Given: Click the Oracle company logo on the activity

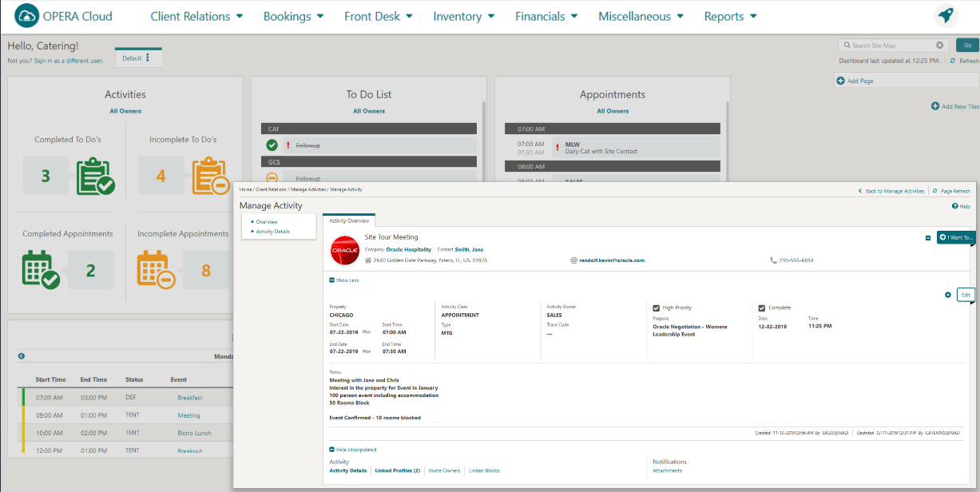Looking at the screenshot, I should (x=345, y=250).
